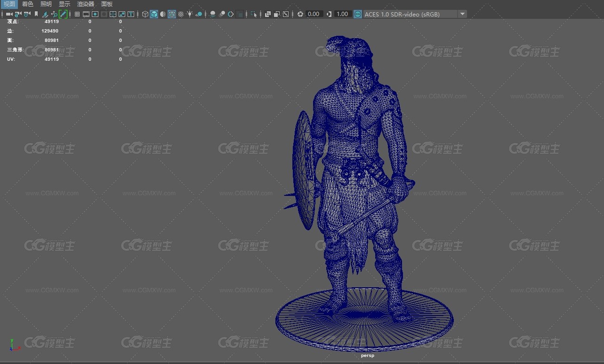Image resolution: width=604 pixels, height=364 pixels.
Task: Click the 面 face count 80981
Action: tap(52, 40)
